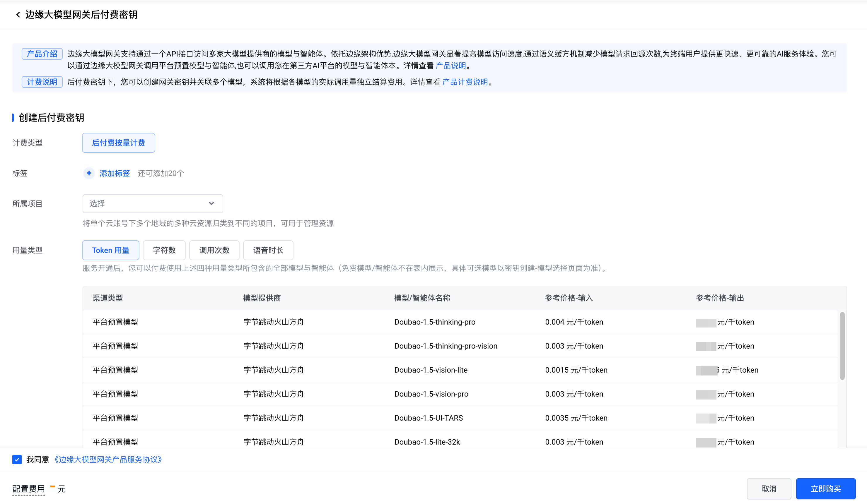
Task: Switch to the 调用次数 usage tab
Action: tap(214, 250)
